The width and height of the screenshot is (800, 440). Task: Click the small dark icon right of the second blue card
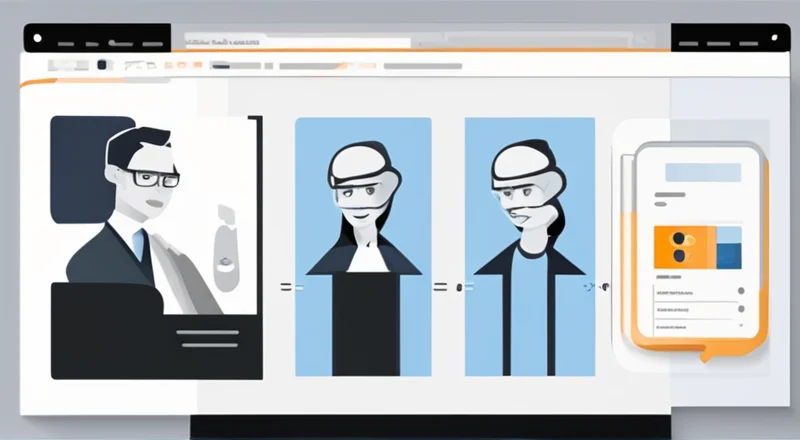pos(604,286)
